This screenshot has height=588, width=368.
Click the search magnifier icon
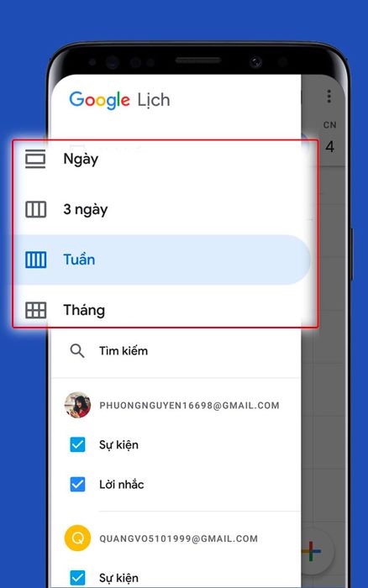point(77,351)
